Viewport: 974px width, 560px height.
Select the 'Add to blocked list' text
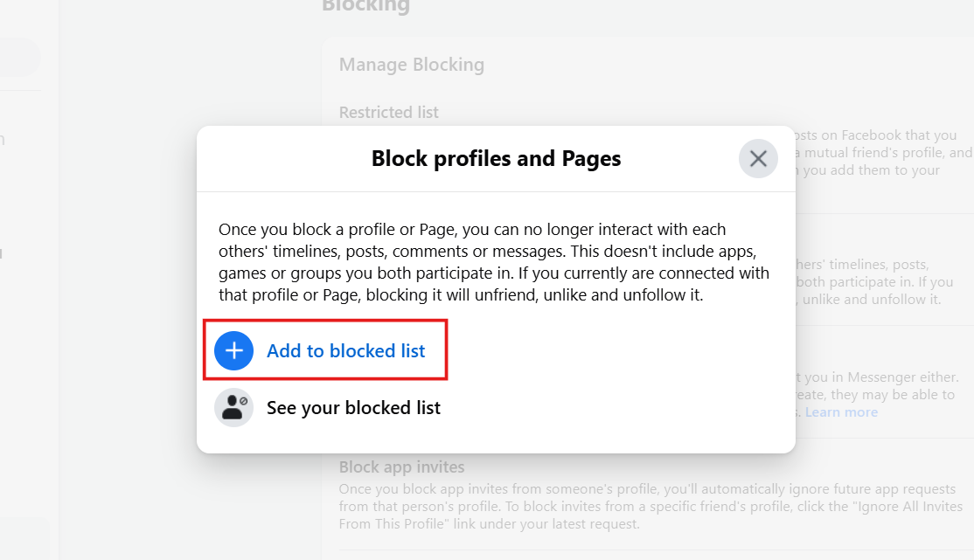pos(345,351)
